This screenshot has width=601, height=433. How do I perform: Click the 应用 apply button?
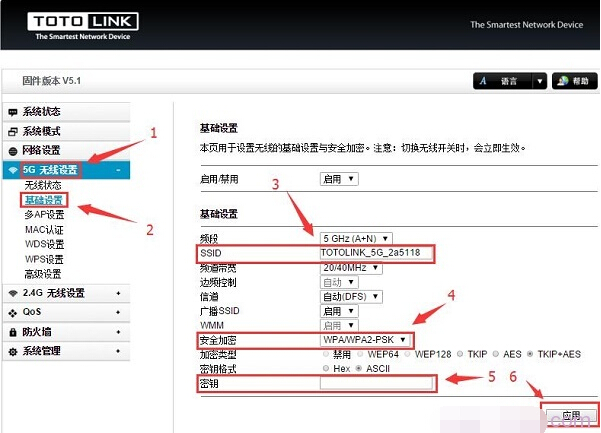pyautogui.click(x=569, y=416)
